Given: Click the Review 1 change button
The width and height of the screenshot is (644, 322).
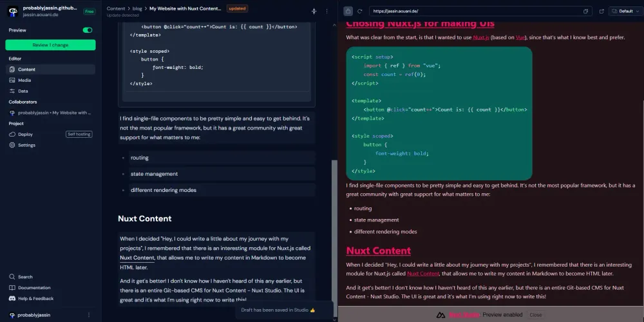Looking at the screenshot, I should click(x=50, y=45).
